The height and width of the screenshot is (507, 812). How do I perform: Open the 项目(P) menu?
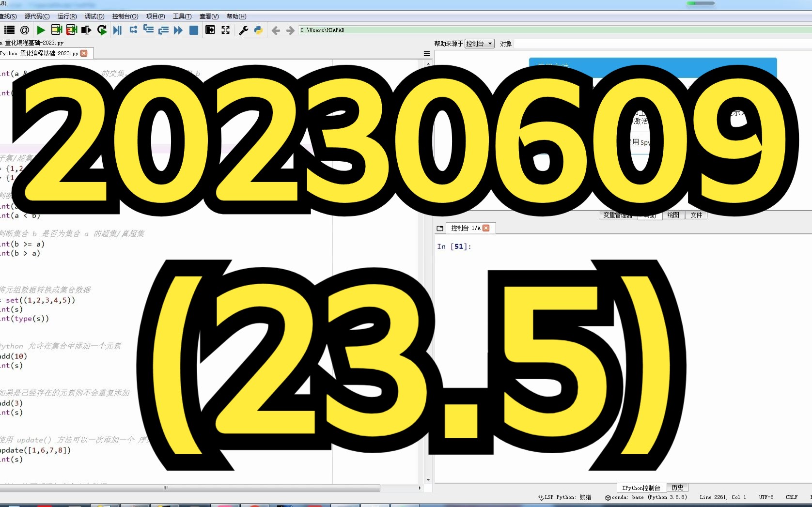[156, 16]
